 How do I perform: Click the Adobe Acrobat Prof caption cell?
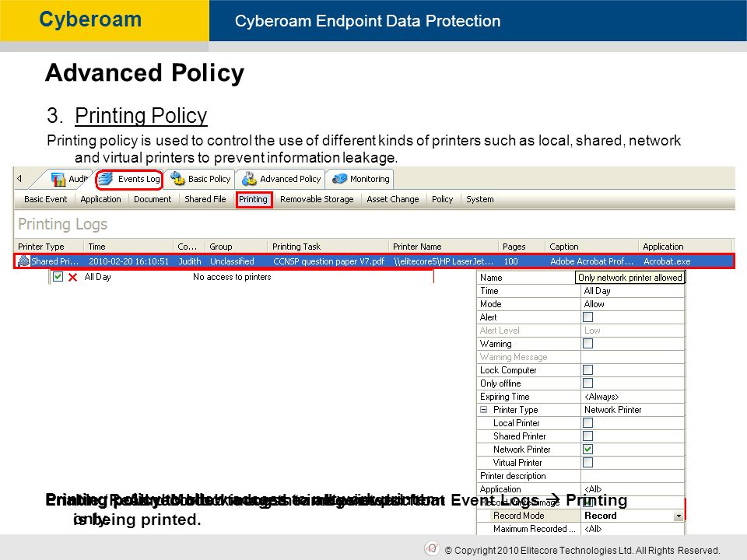[591, 261]
